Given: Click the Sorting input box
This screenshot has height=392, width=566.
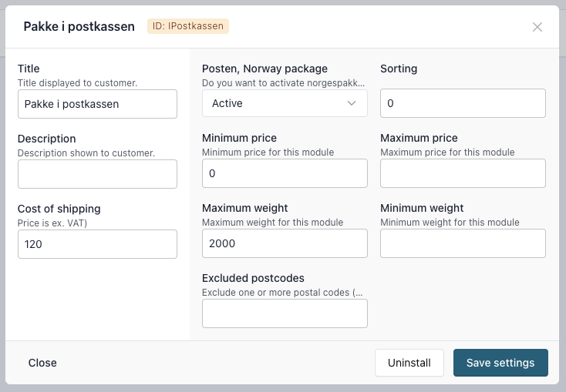Looking at the screenshot, I should click(x=463, y=103).
